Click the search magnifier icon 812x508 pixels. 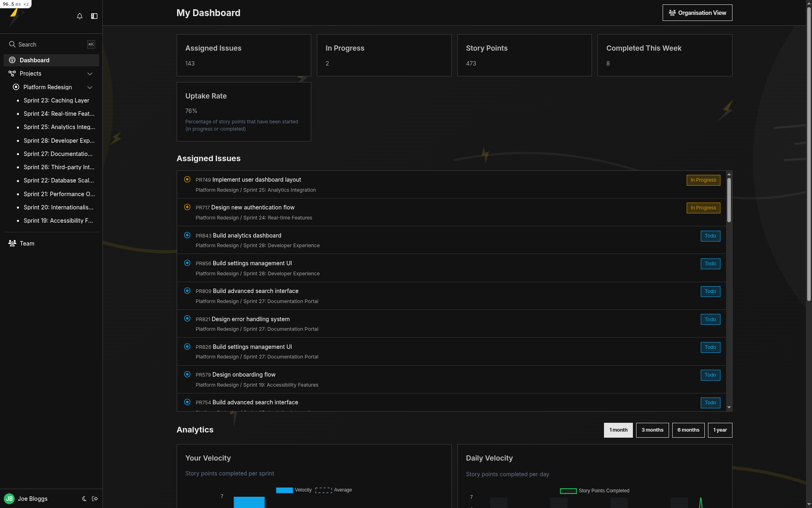[x=12, y=44]
